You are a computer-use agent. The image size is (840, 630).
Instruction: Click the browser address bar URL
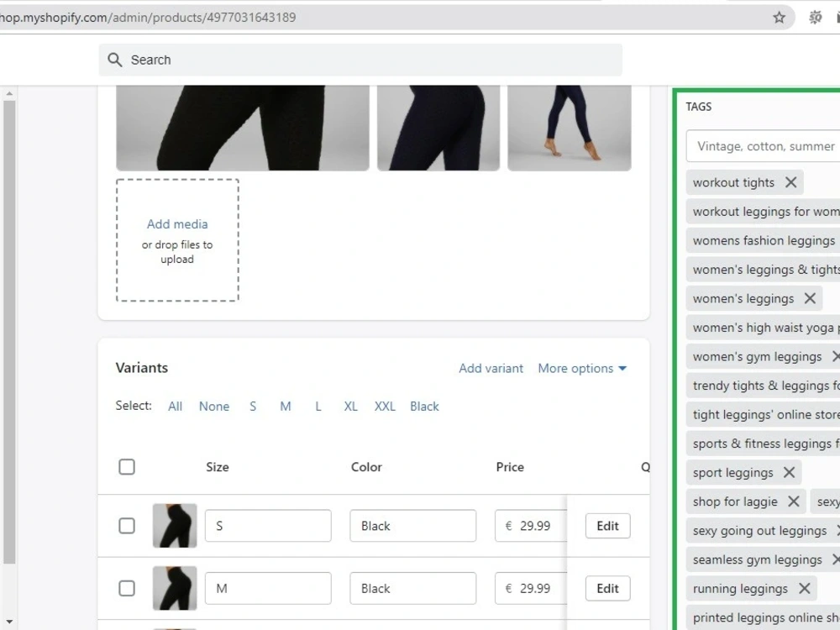[x=148, y=17]
